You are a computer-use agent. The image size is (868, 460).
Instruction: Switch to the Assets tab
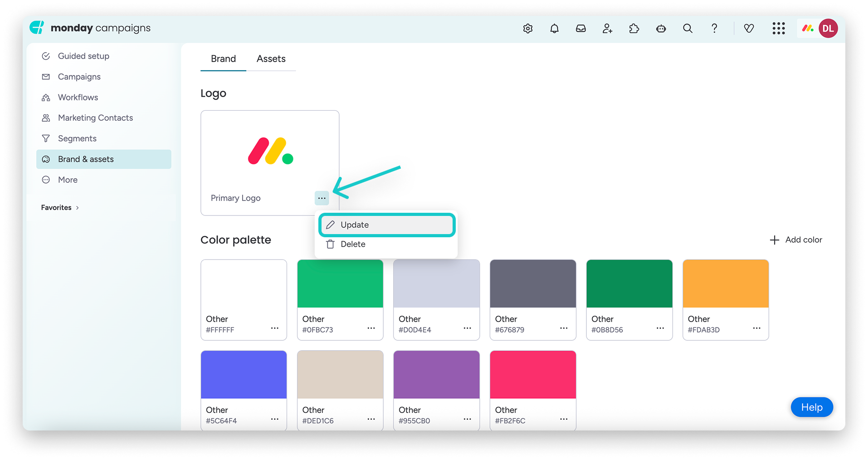point(271,59)
